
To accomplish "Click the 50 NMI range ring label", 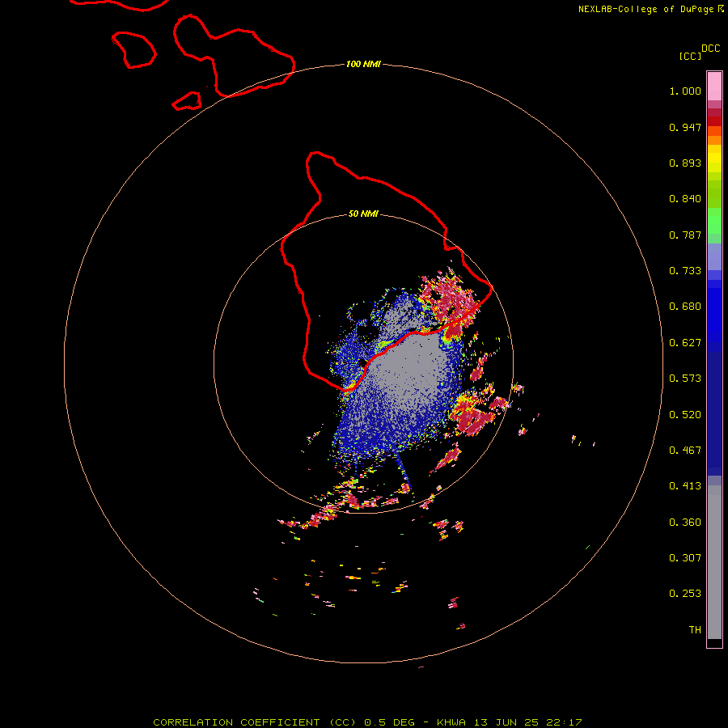I will [x=363, y=214].
